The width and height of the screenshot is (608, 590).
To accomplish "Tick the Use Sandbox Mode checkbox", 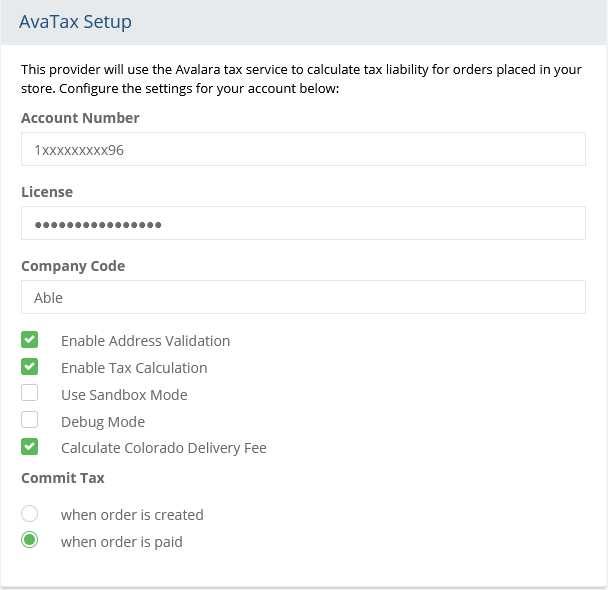I will 30,394.
